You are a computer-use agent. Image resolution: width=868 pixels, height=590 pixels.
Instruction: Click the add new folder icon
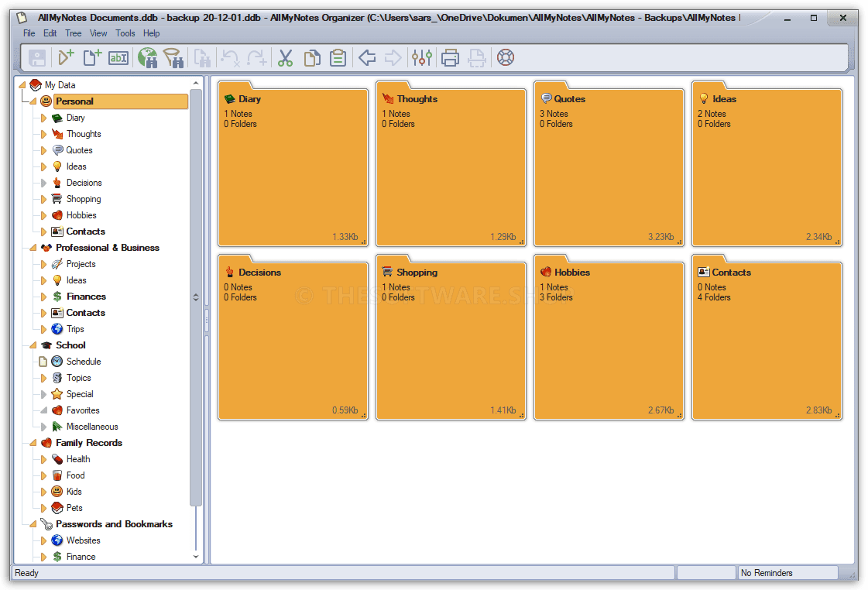[66, 57]
